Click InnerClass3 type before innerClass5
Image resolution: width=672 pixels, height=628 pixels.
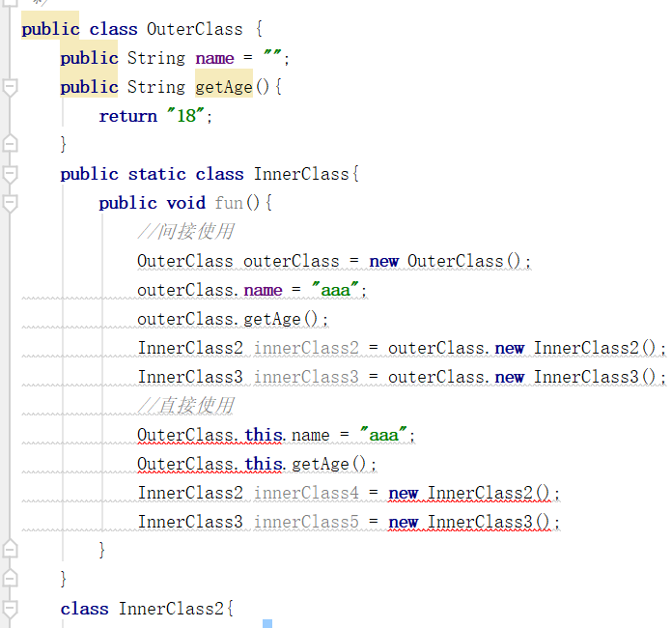point(190,522)
